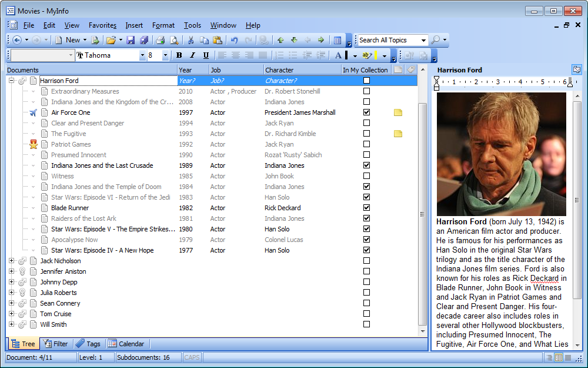This screenshot has height=368, width=588.
Task: Toggle Underline formatting
Action: (206, 55)
